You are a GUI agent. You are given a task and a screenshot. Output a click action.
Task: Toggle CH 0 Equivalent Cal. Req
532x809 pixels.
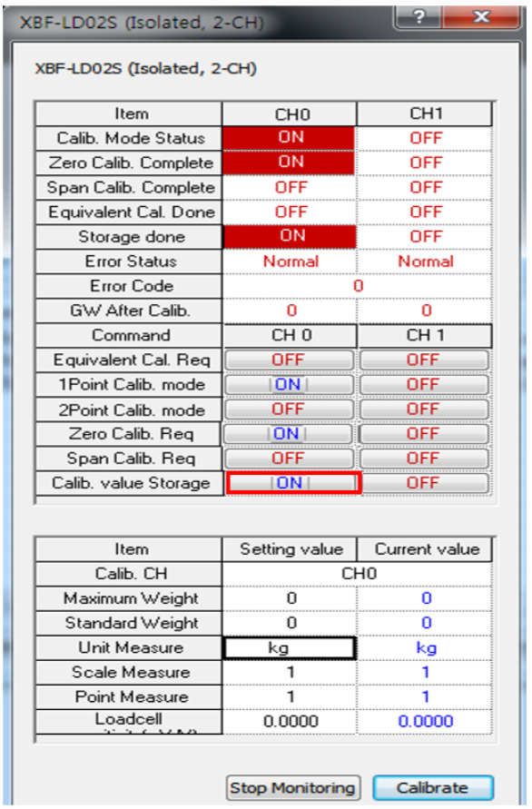[289, 360]
